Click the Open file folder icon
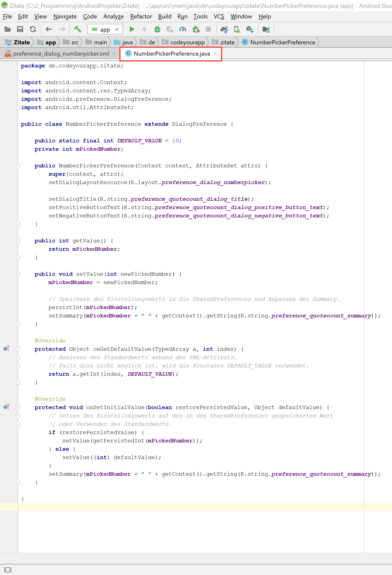392x575 pixels. tap(8, 29)
